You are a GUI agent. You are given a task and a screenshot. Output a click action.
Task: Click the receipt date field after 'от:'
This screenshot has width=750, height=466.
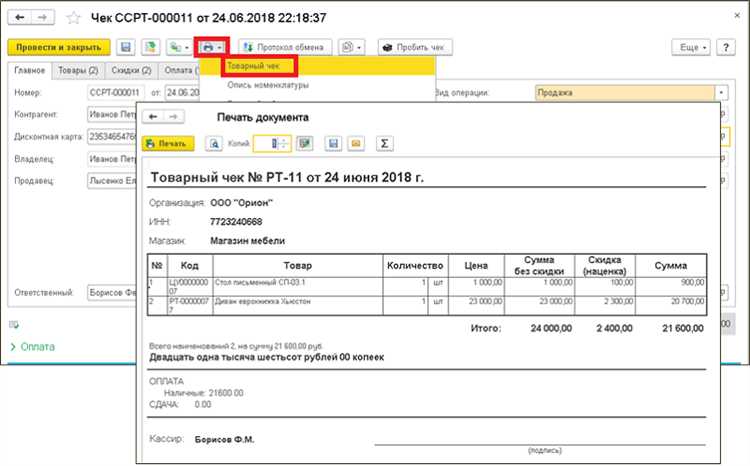tap(182, 92)
